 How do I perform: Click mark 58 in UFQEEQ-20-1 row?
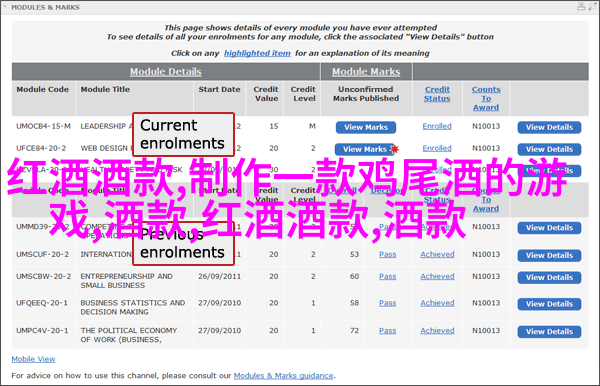click(x=354, y=303)
